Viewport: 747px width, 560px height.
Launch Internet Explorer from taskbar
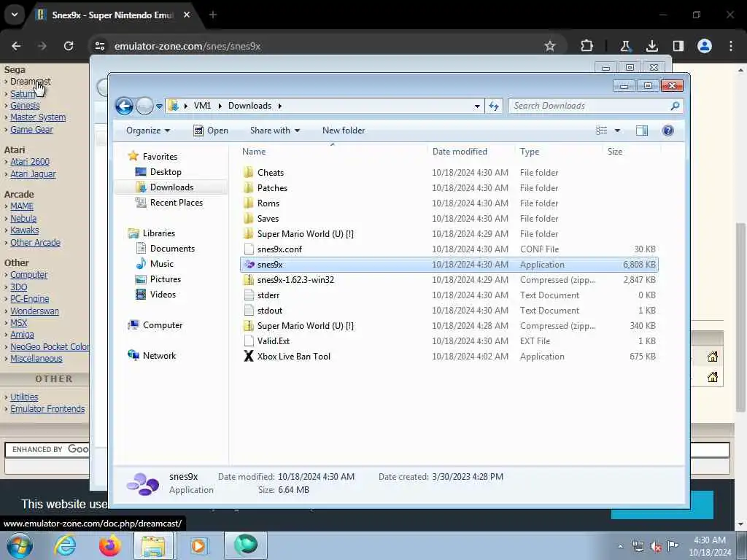coord(65,545)
